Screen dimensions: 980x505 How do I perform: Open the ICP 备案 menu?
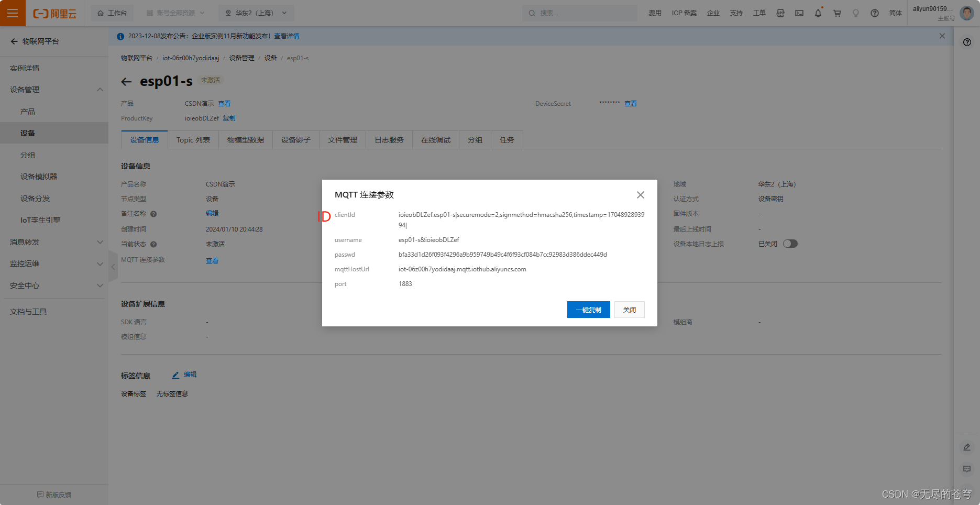tap(684, 13)
